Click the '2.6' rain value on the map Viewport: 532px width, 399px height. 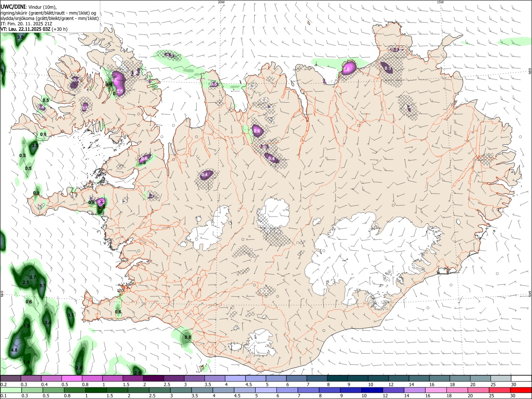point(138,373)
